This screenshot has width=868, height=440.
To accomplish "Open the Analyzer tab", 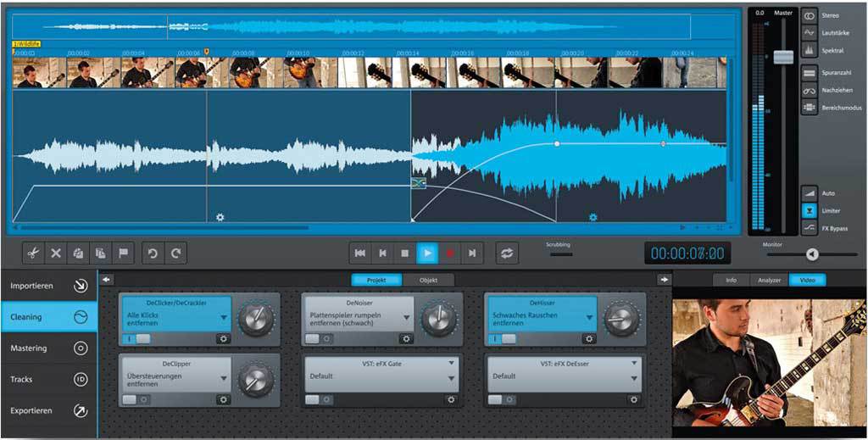I will (770, 280).
